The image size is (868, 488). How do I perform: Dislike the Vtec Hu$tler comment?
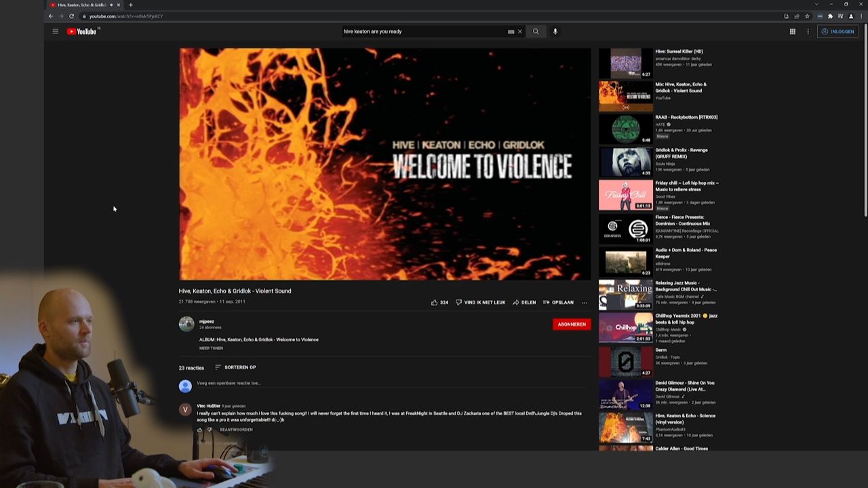point(210,430)
